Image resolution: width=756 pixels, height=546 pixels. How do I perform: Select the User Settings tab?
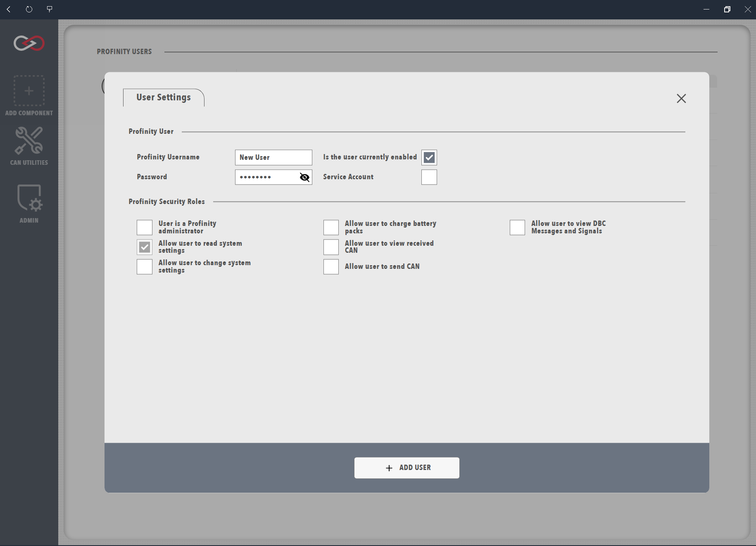click(x=164, y=97)
